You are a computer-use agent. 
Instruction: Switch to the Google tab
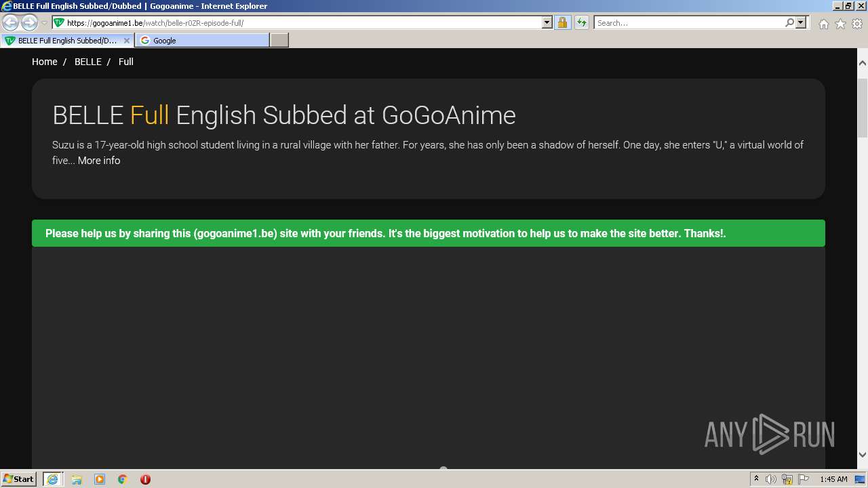pos(202,41)
